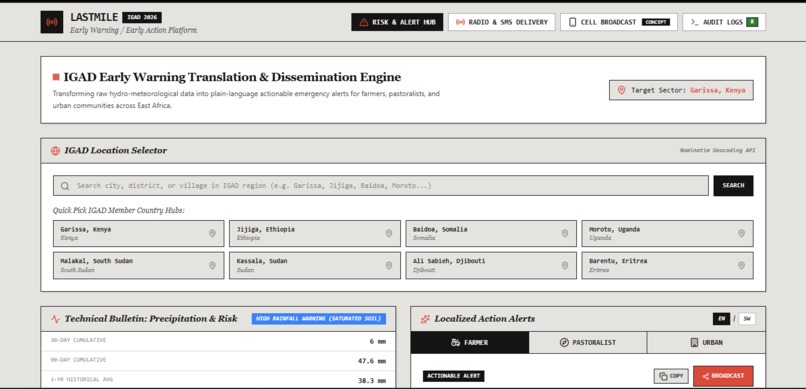
Task: Click the pin icon on Garissa, Kenya card
Action: 212,233
